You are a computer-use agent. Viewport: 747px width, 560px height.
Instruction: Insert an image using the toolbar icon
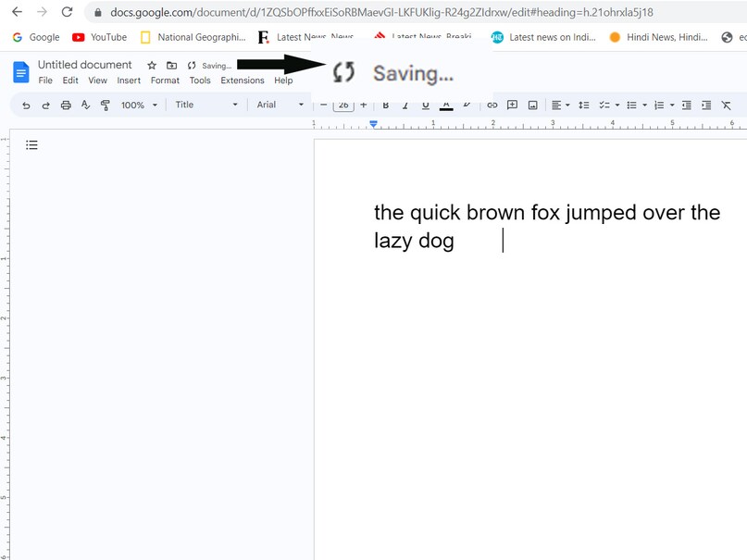pos(533,106)
